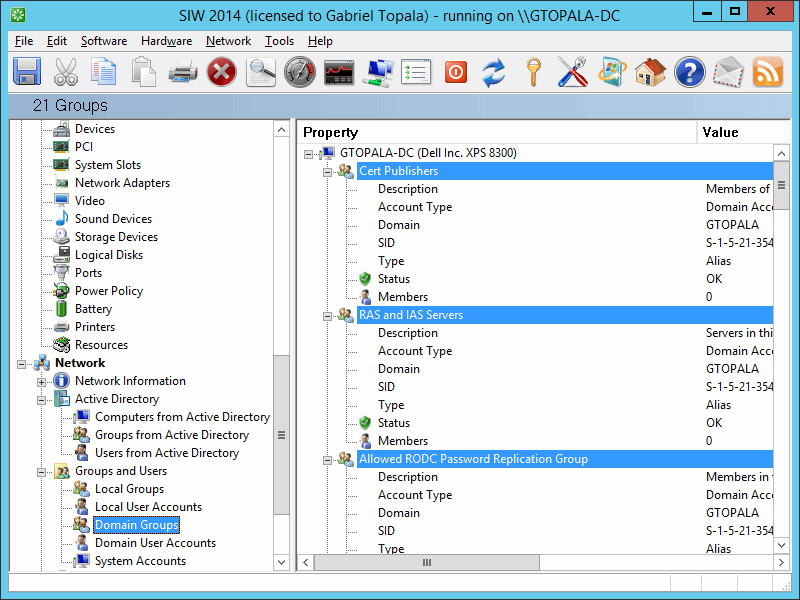Click the envelope mail toolbar icon
800x600 pixels.
[728, 71]
